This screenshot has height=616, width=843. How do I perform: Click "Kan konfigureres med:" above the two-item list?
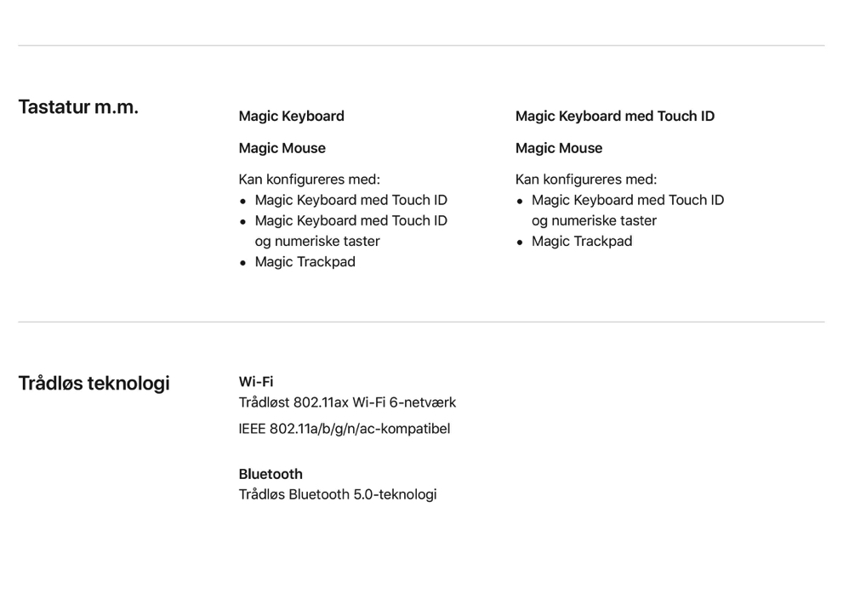pos(585,180)
